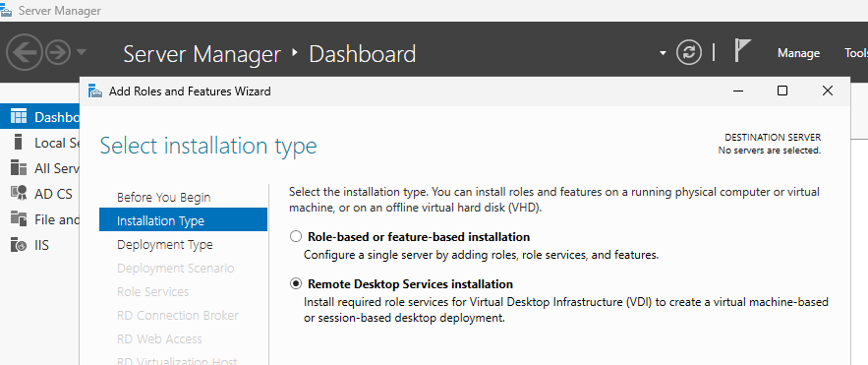Screen dimensions: 868x365
Task: Maximize the Add Roles wizard window
Action: tap(782, 91)
